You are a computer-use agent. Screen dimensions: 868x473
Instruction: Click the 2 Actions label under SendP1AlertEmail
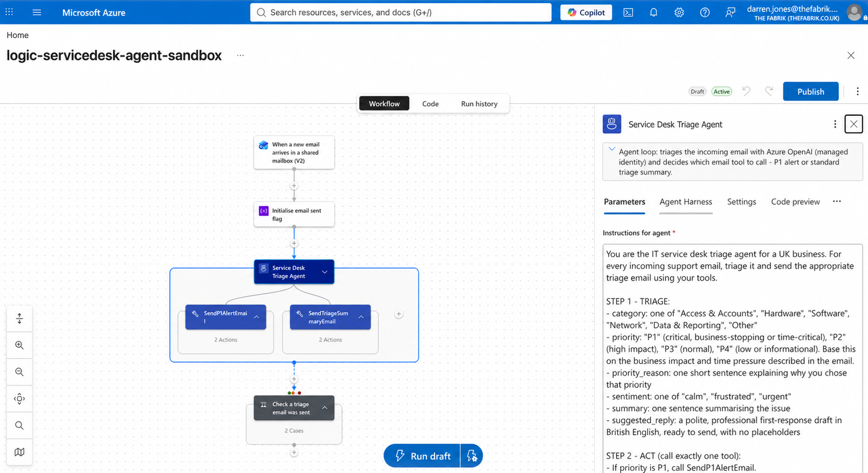[x=226, y=340]
